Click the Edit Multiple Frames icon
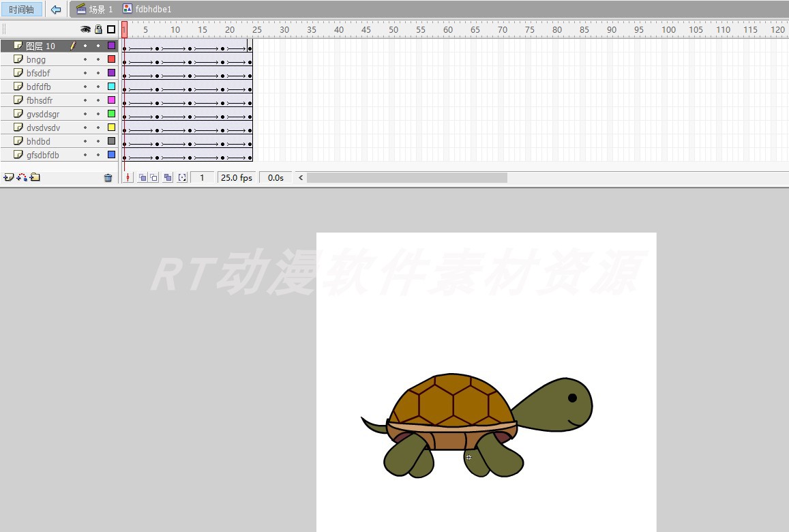Screen dimensions: 789x532 tap(168, 177)
